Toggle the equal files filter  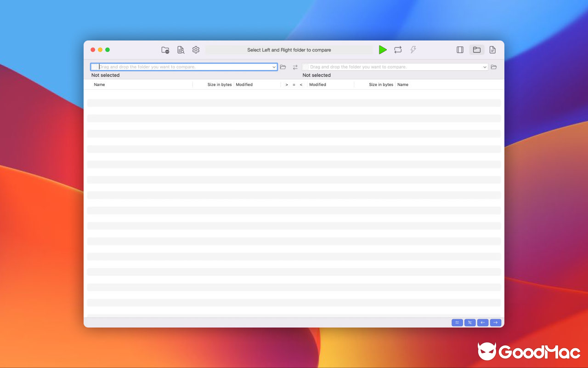[457, 322]
